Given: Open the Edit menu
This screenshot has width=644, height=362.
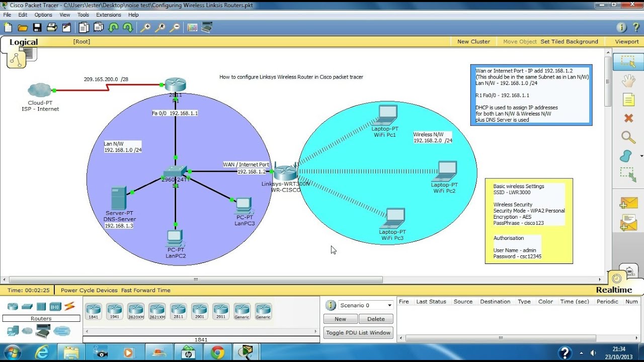Looking at the screenshot, I should pyautogui.click(x=23, y=15).
